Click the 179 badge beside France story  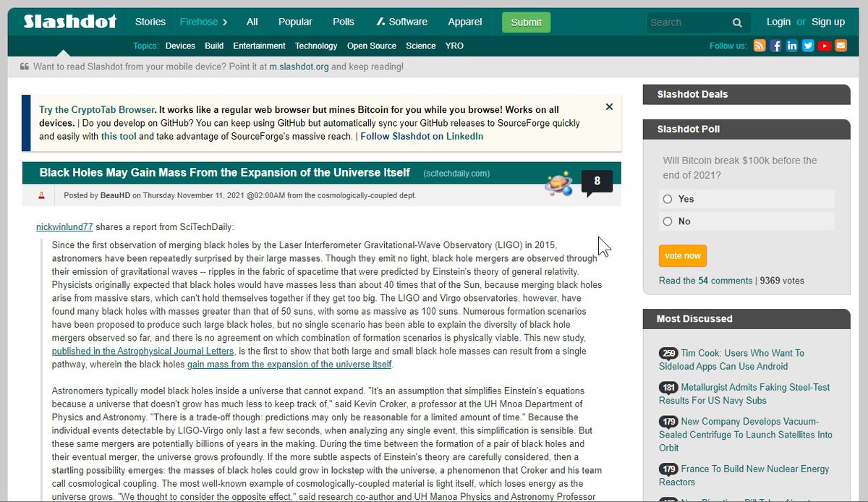pos(668,469)
